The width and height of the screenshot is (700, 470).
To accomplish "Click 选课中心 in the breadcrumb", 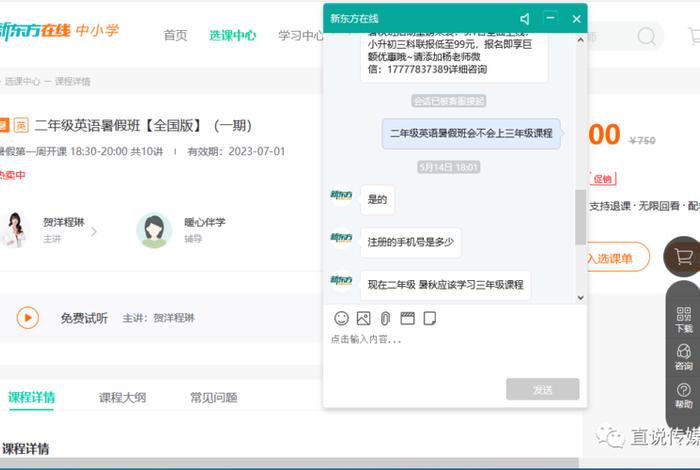I will click(22, 81).
